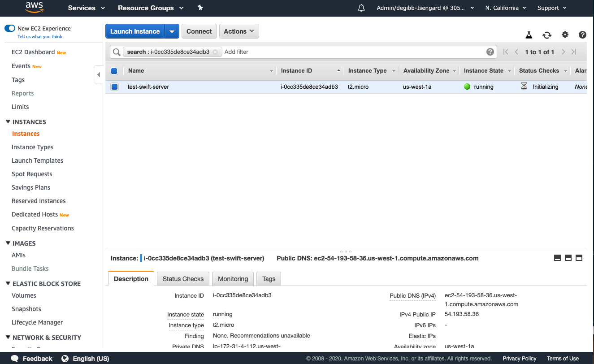Viewport: 594px width, 364px height.
Task: Toggle the select-all header checkbox
Action: coord(114,71)
